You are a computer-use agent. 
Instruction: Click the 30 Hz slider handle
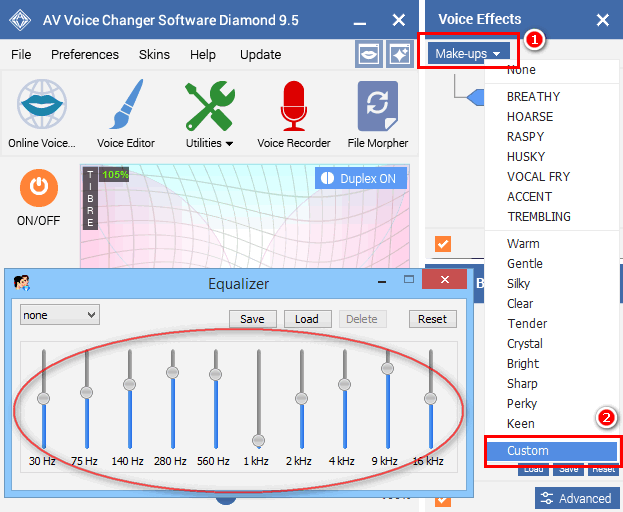(44, 398)
